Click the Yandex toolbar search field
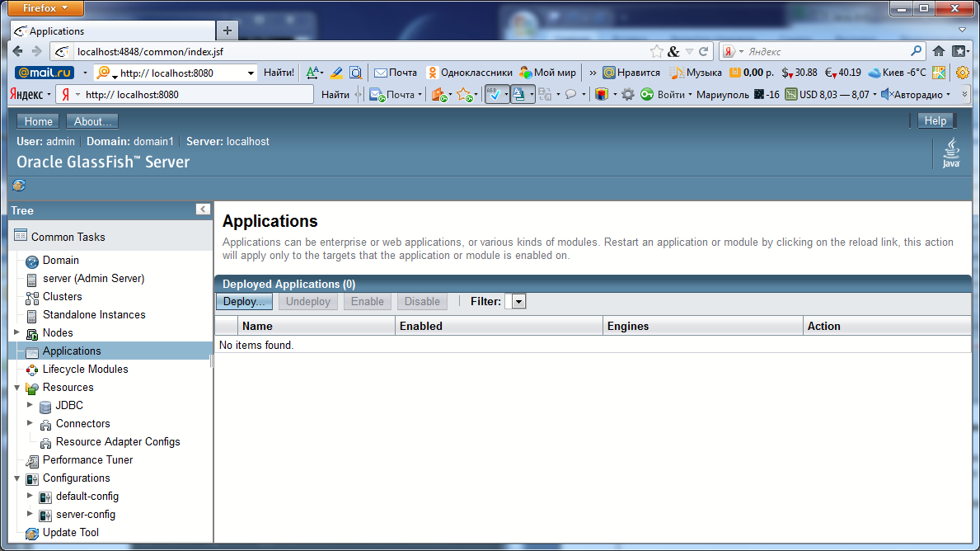Screen dimensions: 980x551 [185, 94]
